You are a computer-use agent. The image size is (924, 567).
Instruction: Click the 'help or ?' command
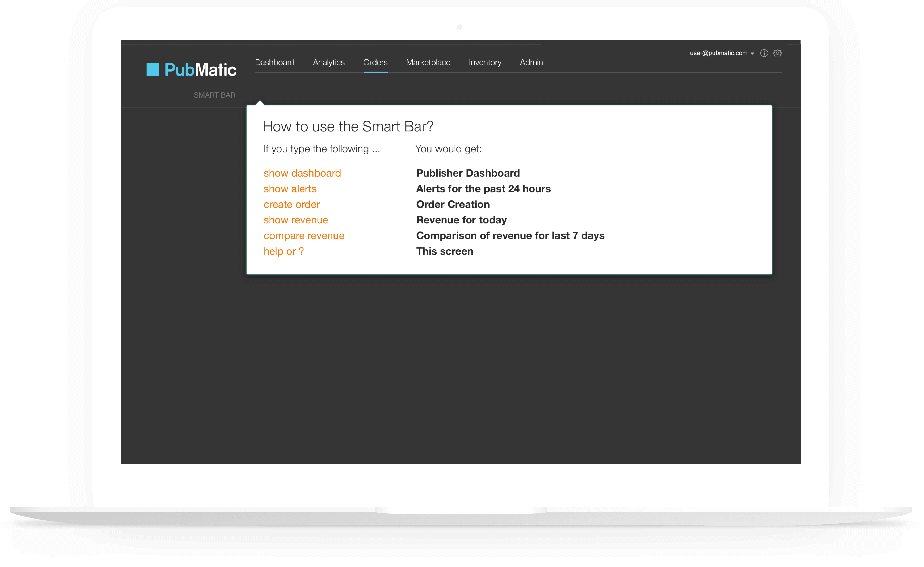point(283,252)
